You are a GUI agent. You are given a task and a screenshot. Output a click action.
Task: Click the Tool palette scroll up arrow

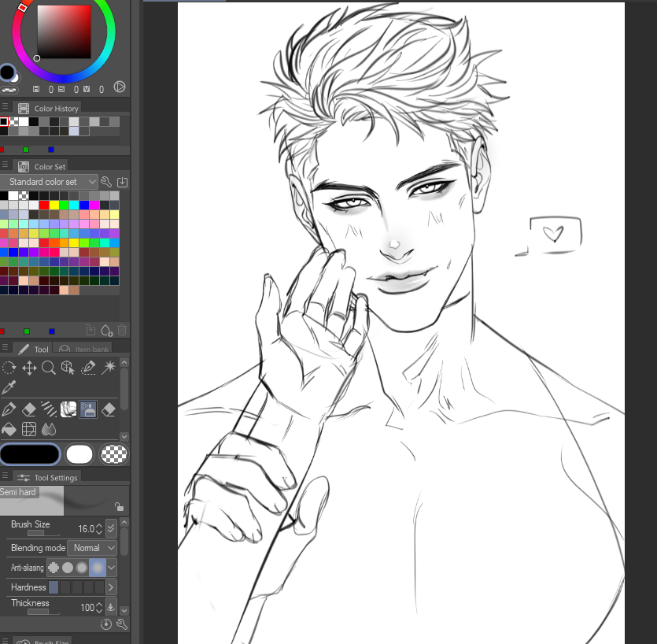(x=124, y=362)
